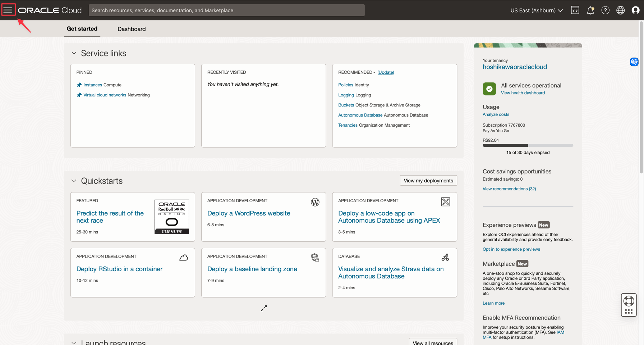644x345 pixels.
Task: Click the Analyze costs link
Action: pos(496,114)
